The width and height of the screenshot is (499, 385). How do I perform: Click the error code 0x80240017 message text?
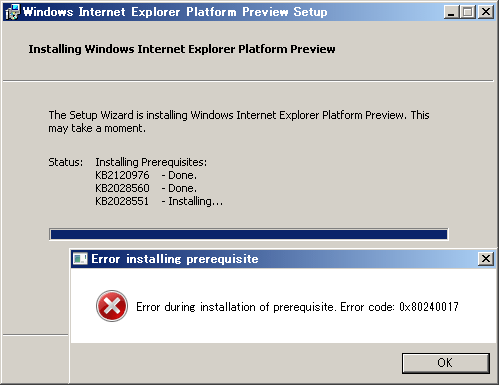click(297, 307)
